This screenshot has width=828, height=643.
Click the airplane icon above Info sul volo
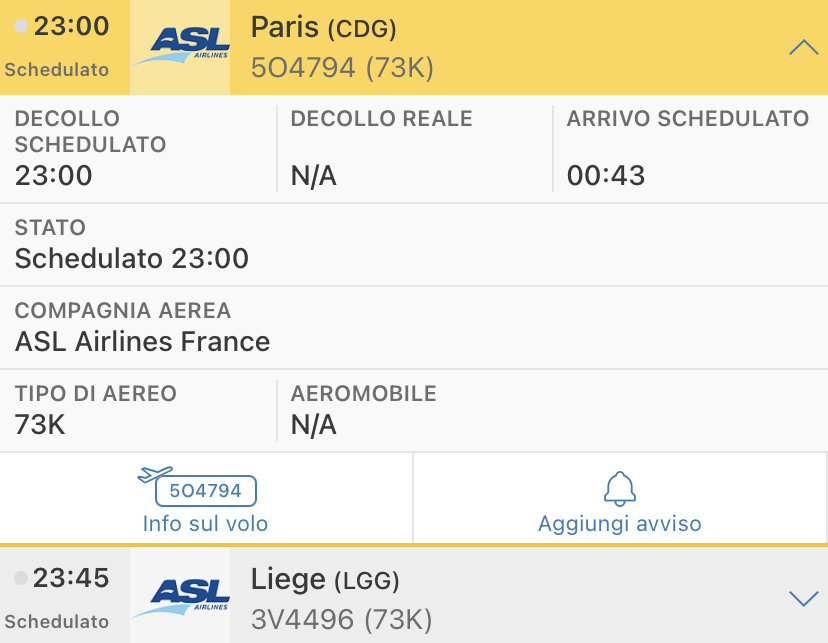click(x=155, y=473)
